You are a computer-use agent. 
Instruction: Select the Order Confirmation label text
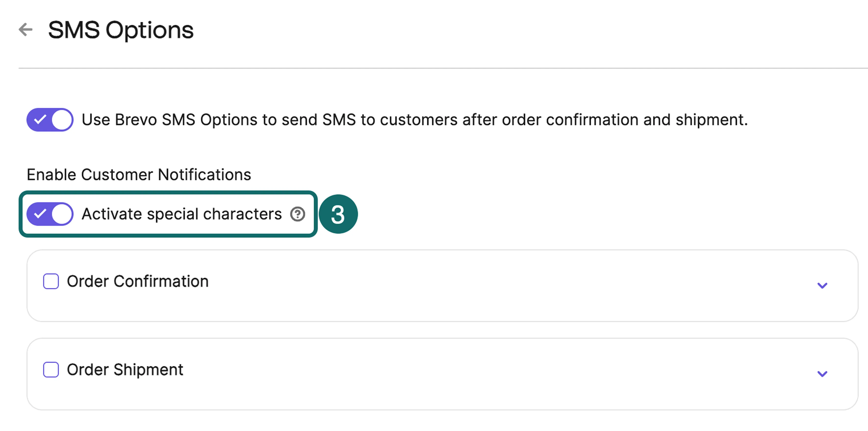138,281
